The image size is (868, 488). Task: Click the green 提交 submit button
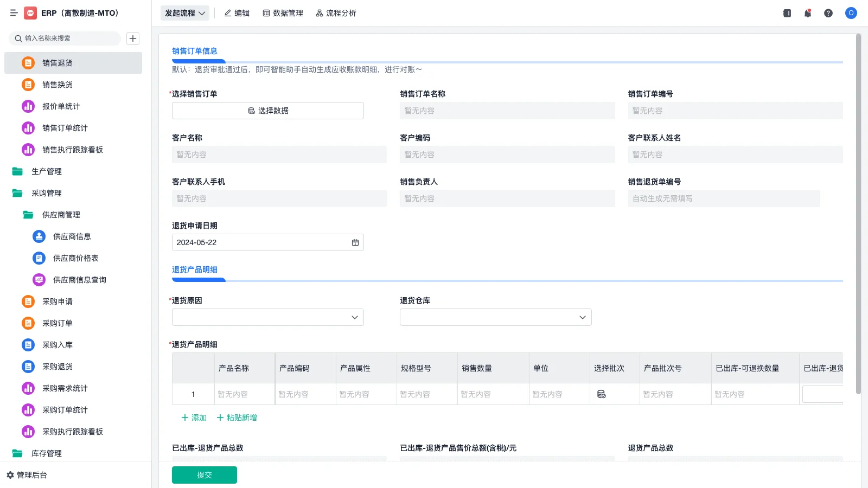coord(204,474)
